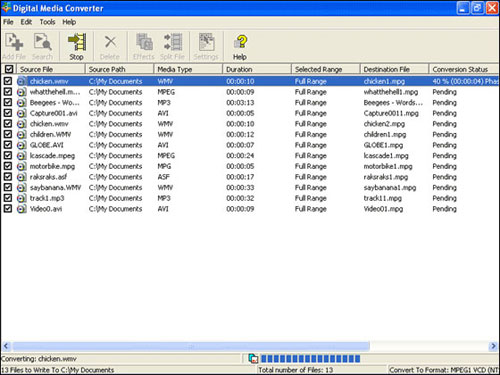Click the media icon next to children.WMV
Viewport: 500px width, 375px height.
22,135
